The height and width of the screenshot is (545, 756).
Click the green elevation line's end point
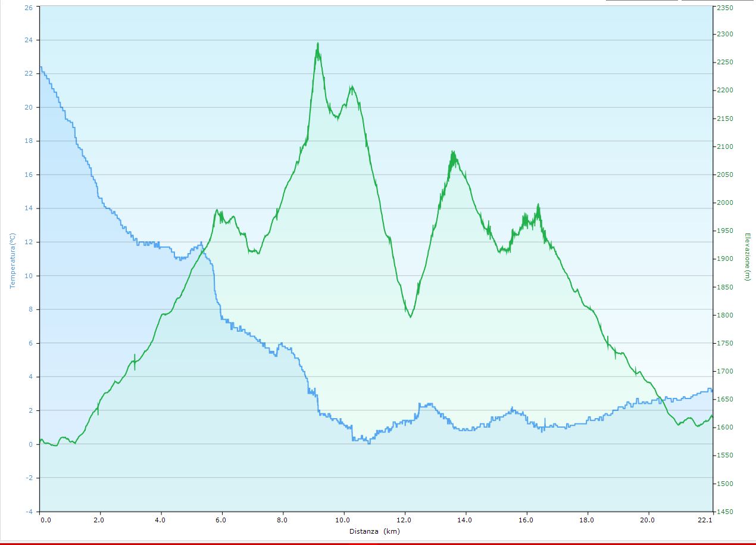pyautogui.click(x=712, y=416)
